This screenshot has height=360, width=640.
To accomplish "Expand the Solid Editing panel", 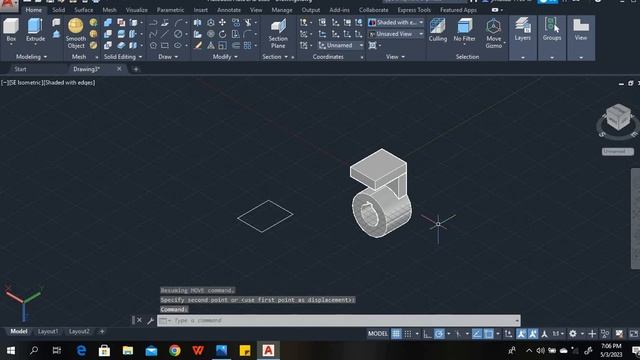I will 123,57.
